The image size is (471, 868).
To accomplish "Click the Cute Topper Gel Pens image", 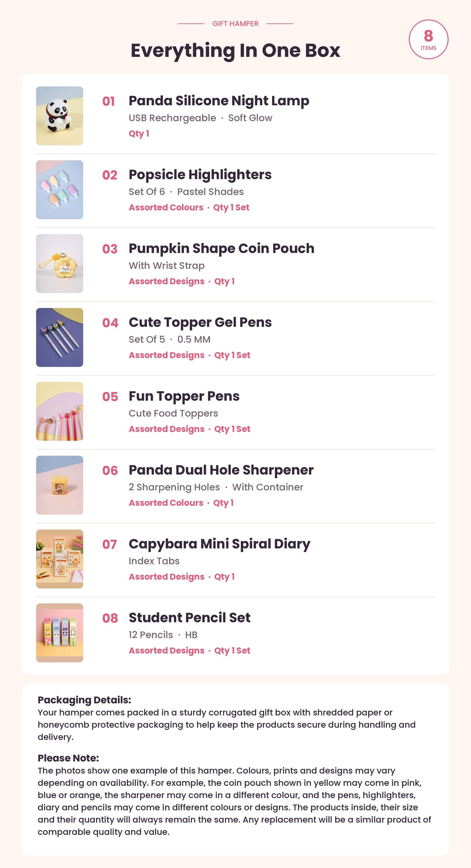I will tap(60, 337).
